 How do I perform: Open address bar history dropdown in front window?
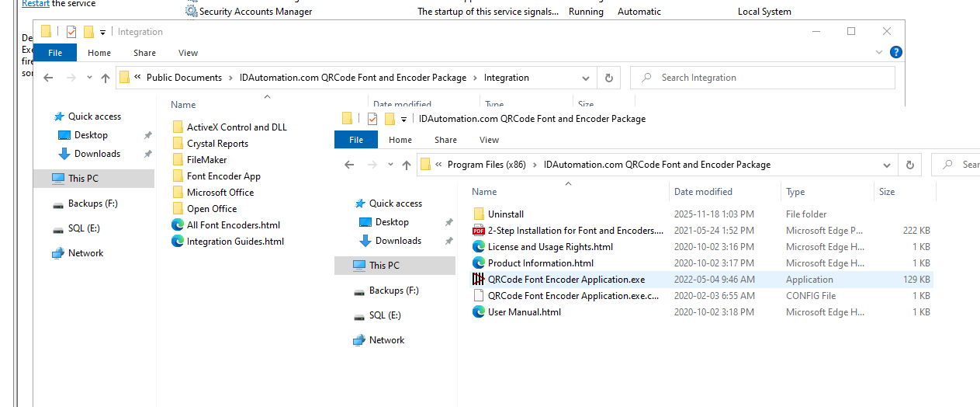coord(887,165)
